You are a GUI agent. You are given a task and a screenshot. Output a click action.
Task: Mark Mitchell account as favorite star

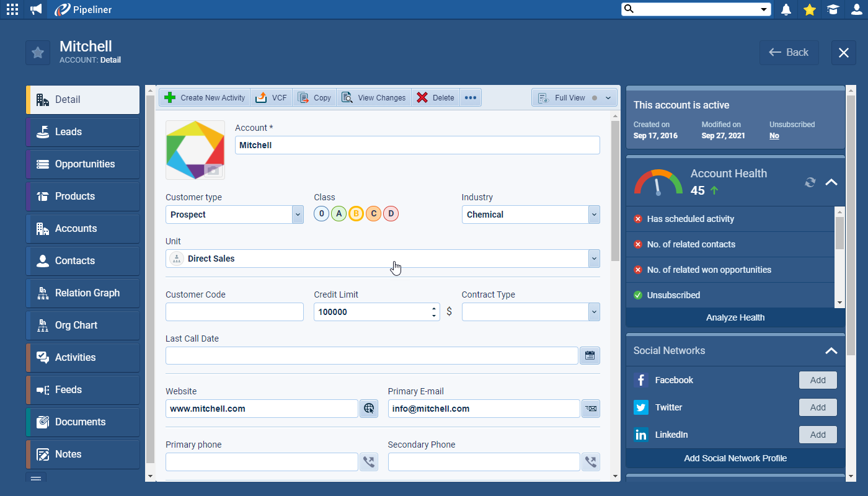click(38, 53)
